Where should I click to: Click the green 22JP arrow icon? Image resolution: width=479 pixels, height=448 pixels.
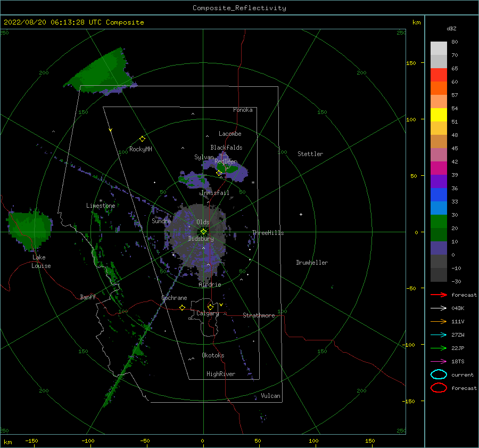pos(439,348)
